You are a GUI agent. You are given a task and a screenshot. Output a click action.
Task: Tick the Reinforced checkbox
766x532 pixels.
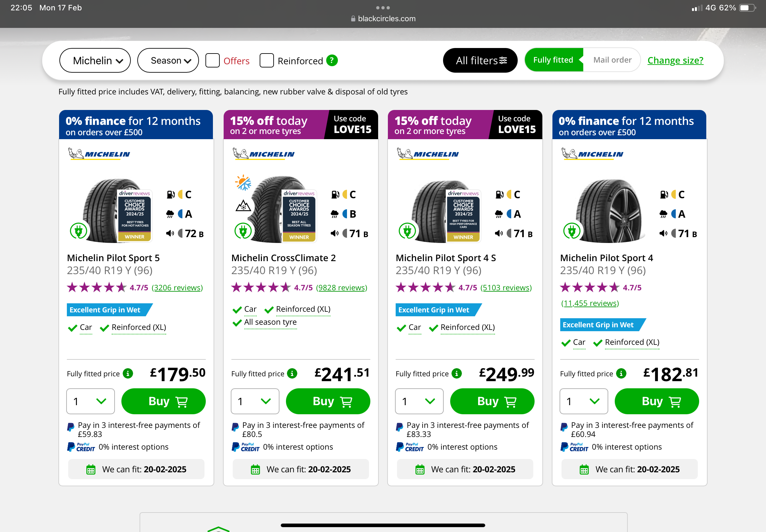click(x=266, y=60)
